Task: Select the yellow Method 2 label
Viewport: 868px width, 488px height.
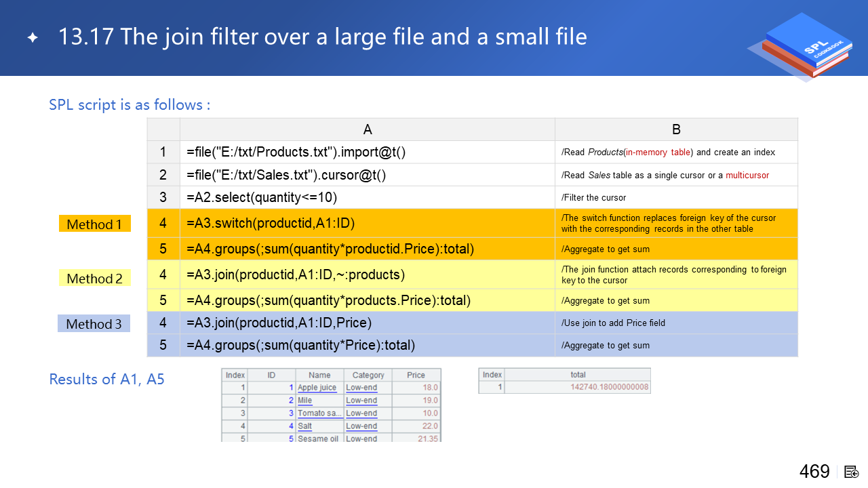Action: [x=94, y=279]
